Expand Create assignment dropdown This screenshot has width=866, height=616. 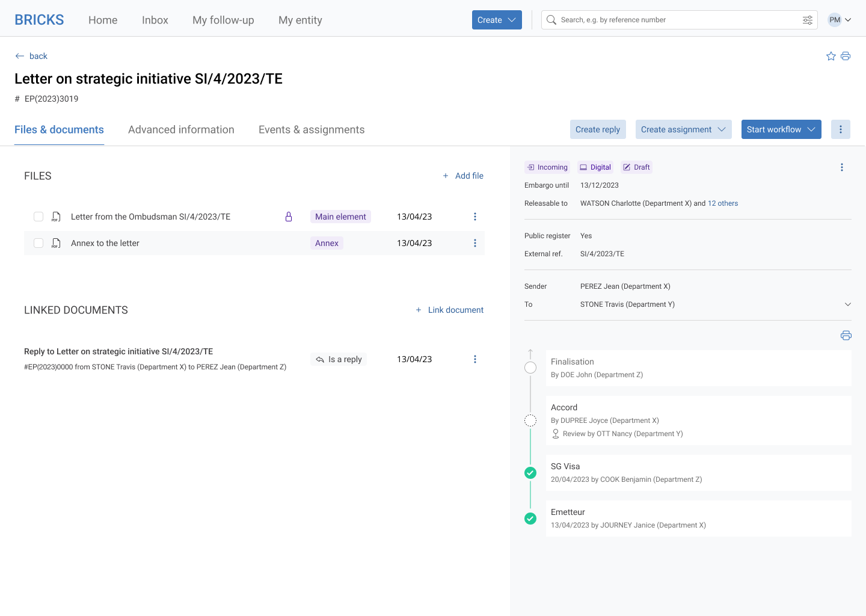tap(684, 129)
